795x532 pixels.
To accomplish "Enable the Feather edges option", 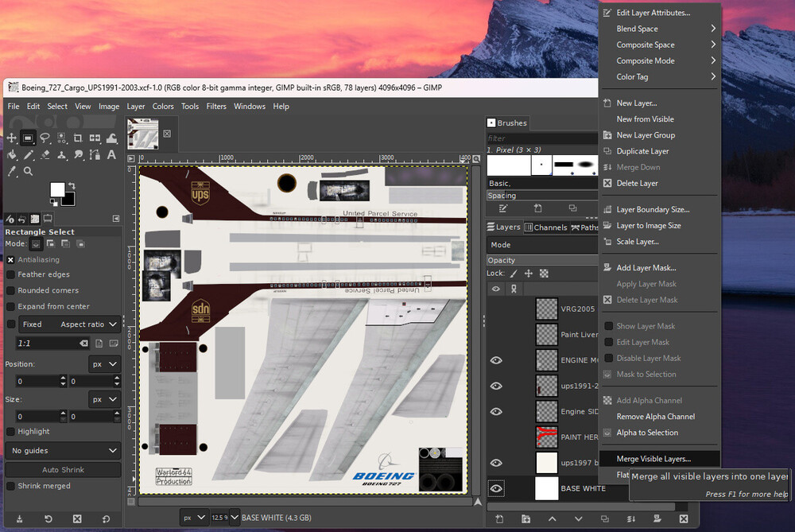I will coord(11,274).
